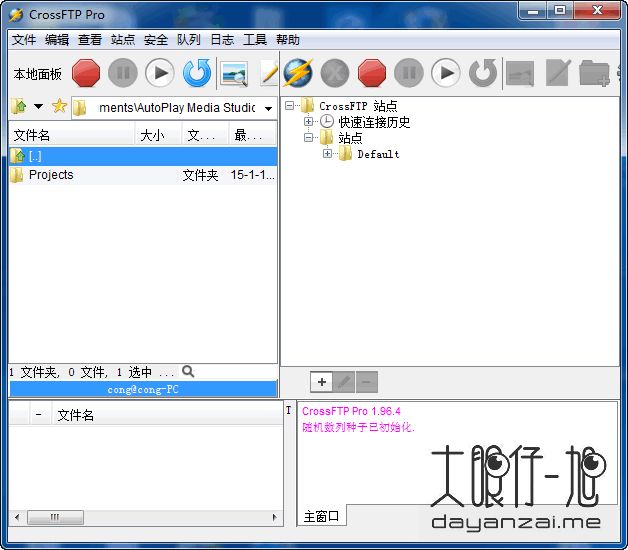Expand the 快速连接历史 tree node
The height and width of the screenshot is (550, 628).
point(308,121)
